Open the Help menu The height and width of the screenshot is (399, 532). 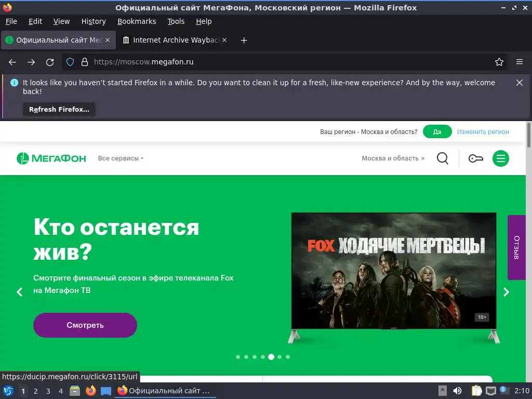(204, 21)
